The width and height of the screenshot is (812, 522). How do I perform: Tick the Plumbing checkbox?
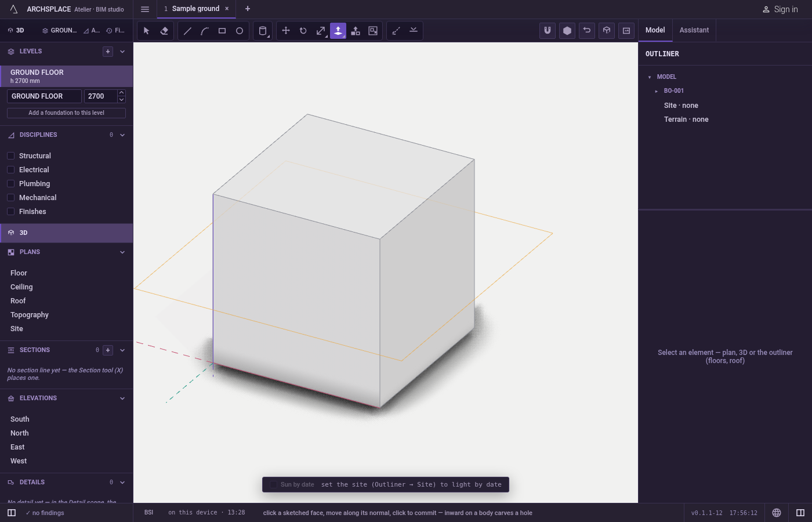coord(10,184)
